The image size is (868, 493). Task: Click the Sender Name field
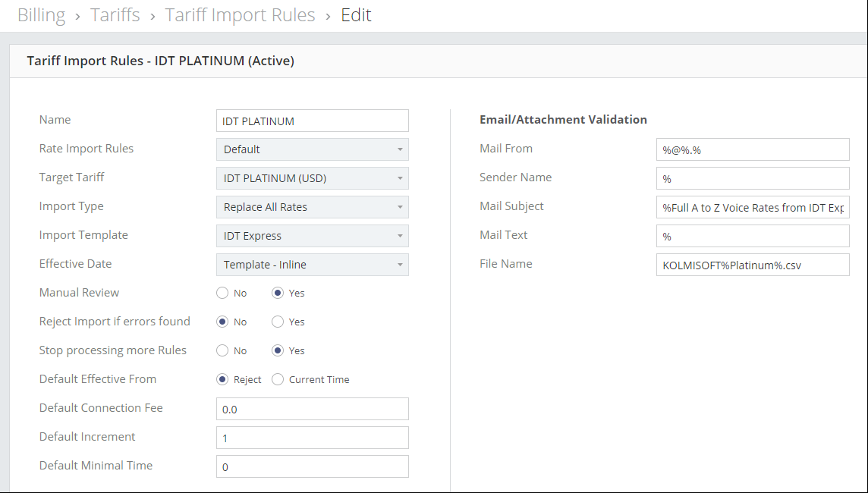click(x=753, y=178)
